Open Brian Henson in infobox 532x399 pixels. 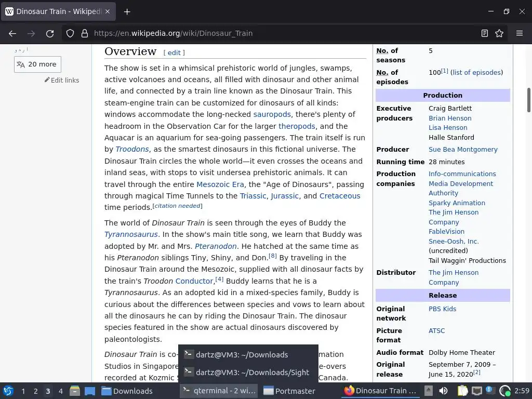tap(450, 118)
